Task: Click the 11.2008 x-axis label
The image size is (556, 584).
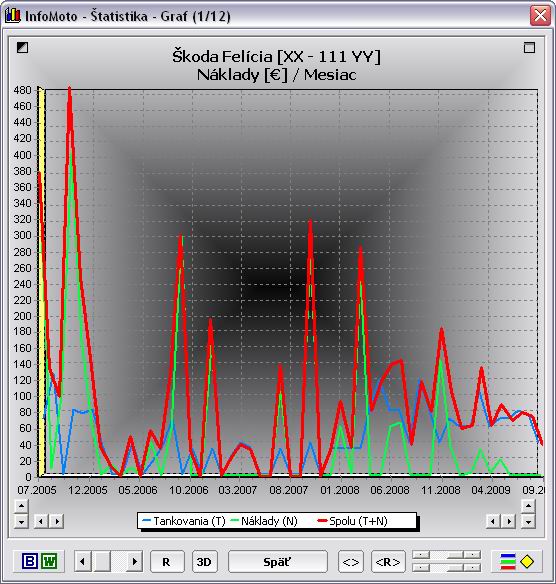Action: pos(441,490)
